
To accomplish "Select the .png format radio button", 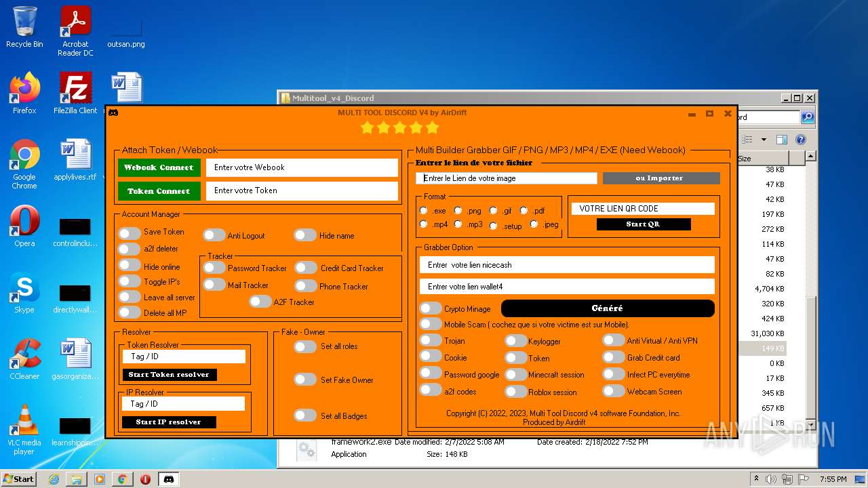I will [x=458, y=211].
